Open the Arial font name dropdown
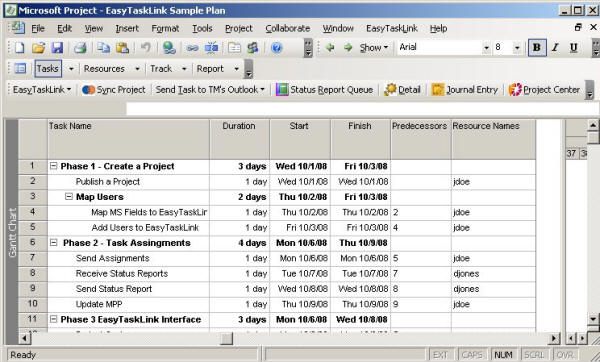 click(x=486, y=48)
